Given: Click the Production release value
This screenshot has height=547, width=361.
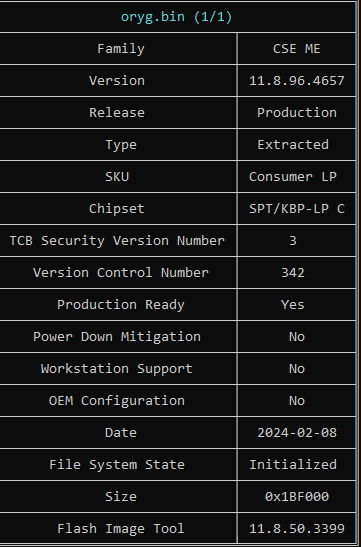Looking at the screenshot, I should (297, 113).
